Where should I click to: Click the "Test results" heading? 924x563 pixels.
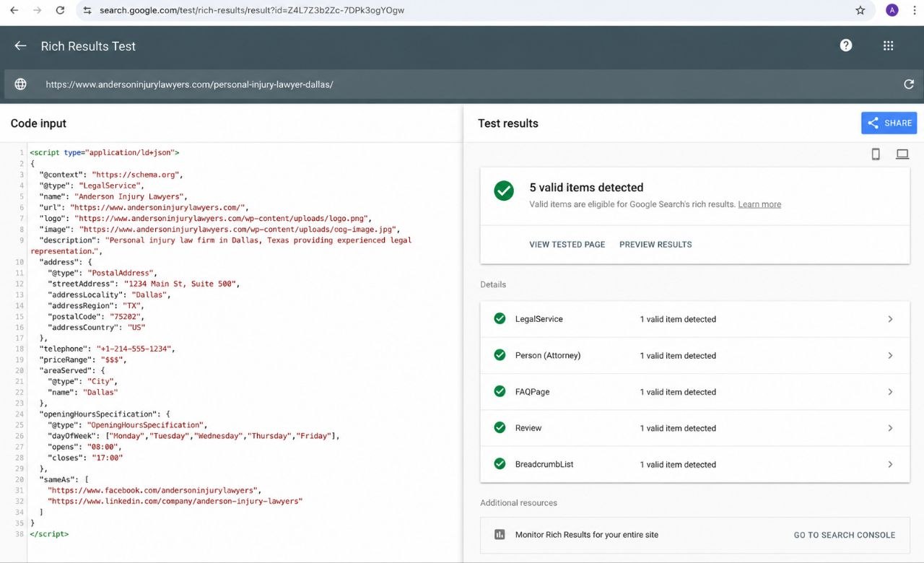pyautogui.click(x=508, y=123)
